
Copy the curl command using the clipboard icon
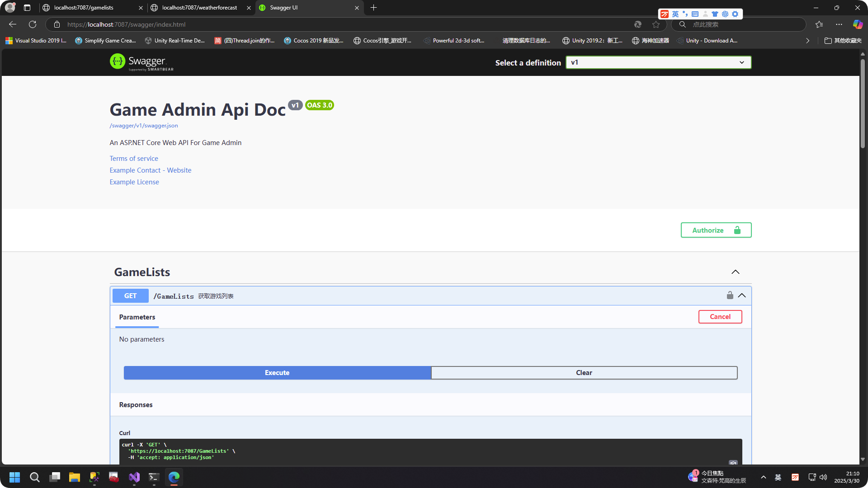(733, 463)
